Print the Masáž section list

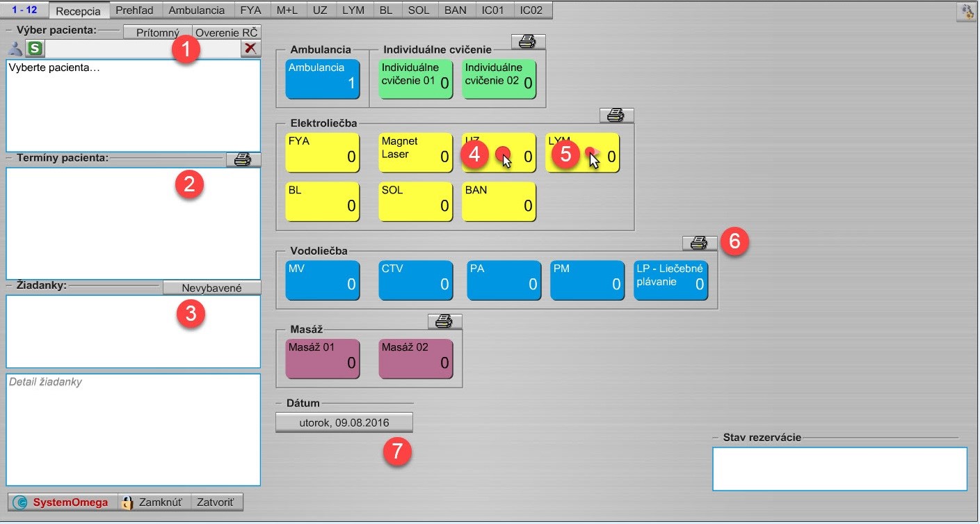(x=444, y=321)
